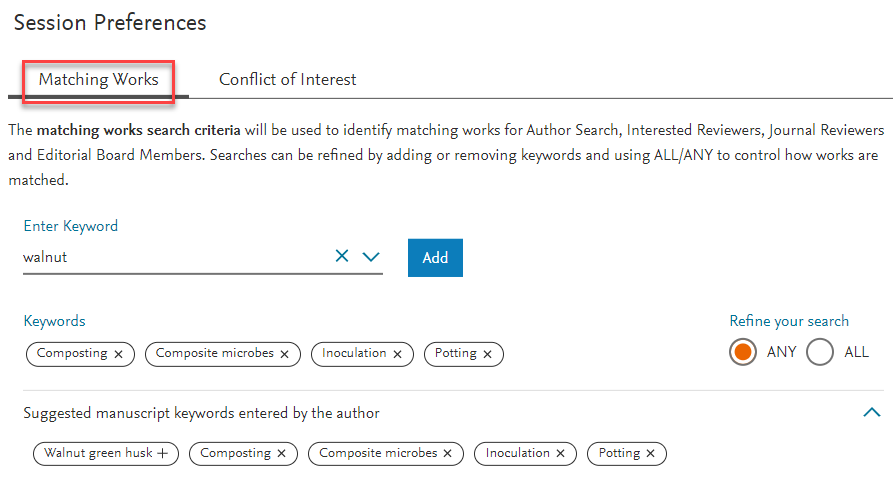Open the keyword suggestions dropdown arrow
This screenshot has height=479, width=893.
pos(371,257)
